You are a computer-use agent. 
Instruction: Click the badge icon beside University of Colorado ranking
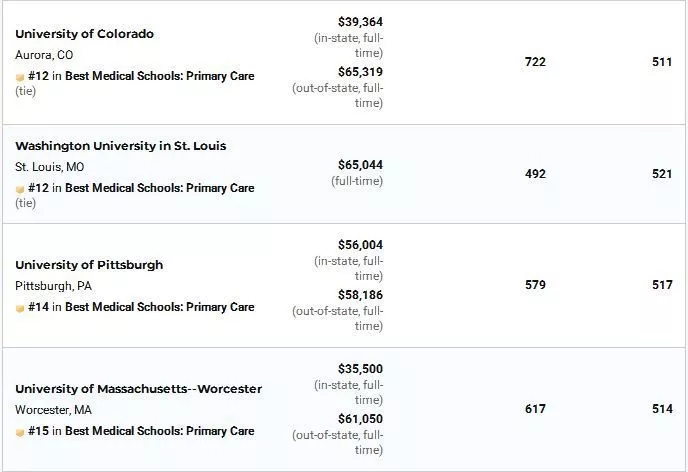tap(20, 77)
